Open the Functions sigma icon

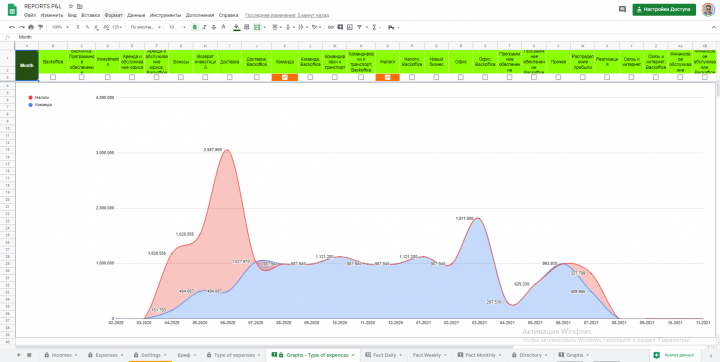point(374,28)
